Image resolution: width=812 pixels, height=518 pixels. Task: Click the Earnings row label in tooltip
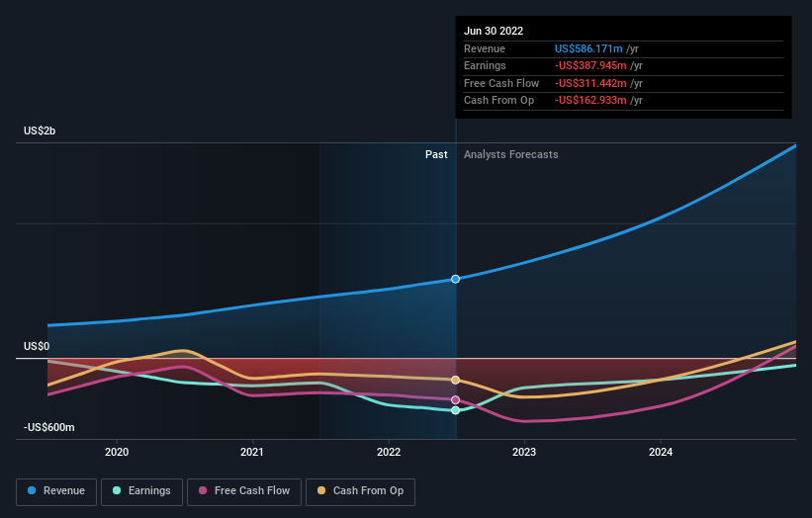tap(485, 65)
